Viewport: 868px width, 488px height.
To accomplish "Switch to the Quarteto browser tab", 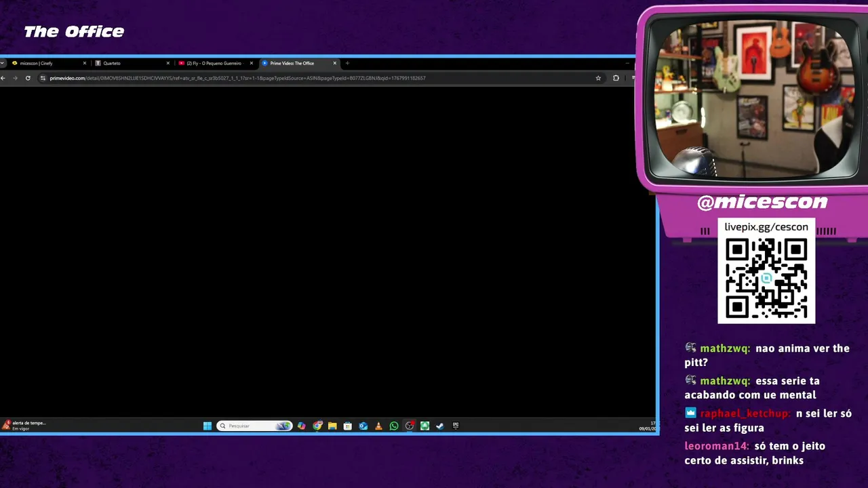I will pos(132,63).
